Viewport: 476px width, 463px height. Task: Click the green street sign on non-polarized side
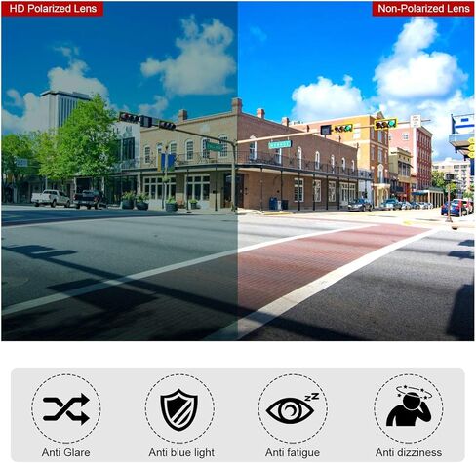point(280,144)
